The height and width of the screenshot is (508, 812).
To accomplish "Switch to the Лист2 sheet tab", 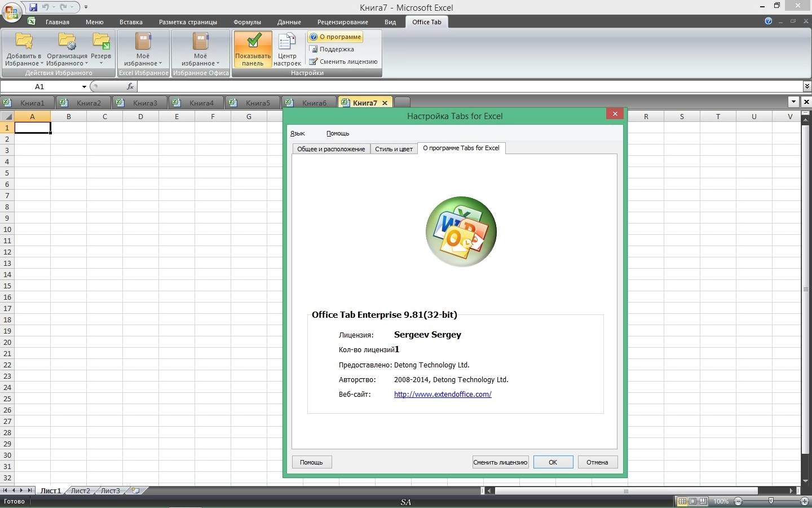I will point(80,491).
